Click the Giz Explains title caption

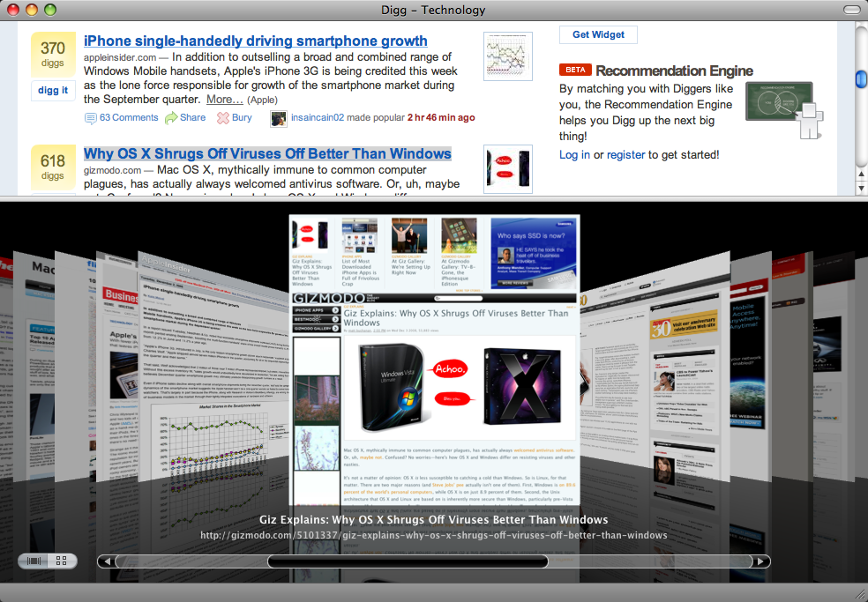coord(433,519)
